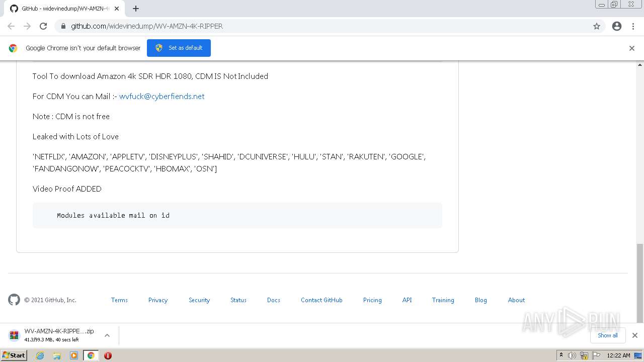
Task: Click Show all downloads button
Action: 607,335
